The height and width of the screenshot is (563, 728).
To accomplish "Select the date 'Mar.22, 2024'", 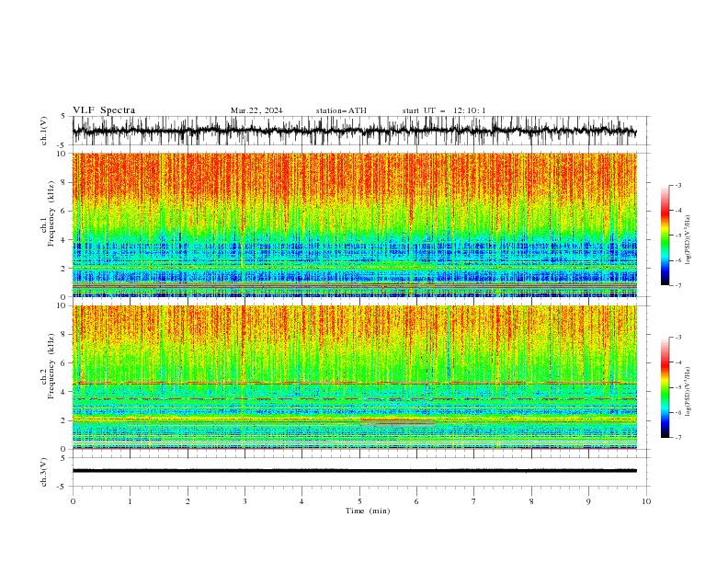I will (256, 110).
